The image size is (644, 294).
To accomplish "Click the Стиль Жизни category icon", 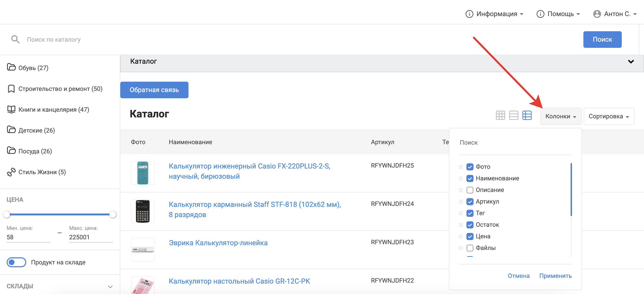I will (11, 172).
